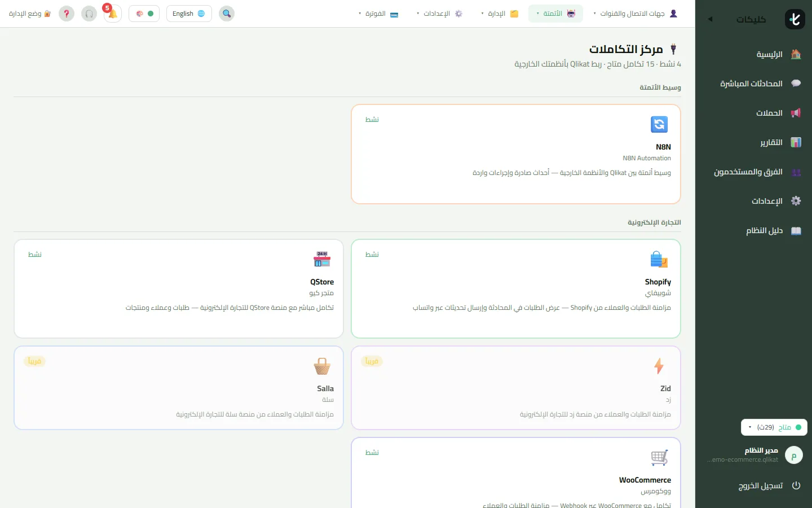Click the N8N Automation subtitle
Image resolution: width=812 pixels, height=508 pixels.
647,158
